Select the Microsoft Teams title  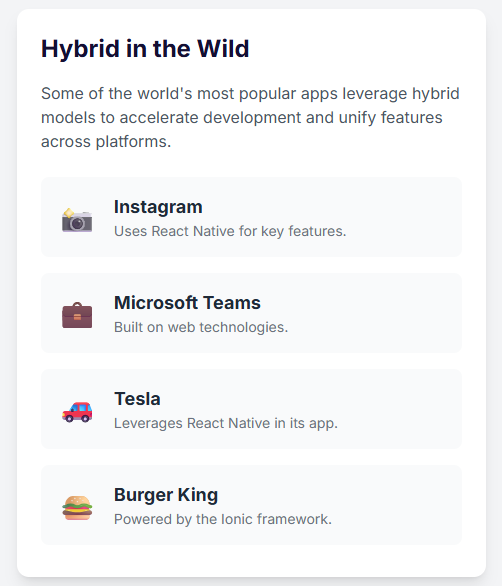click(187, 302)
